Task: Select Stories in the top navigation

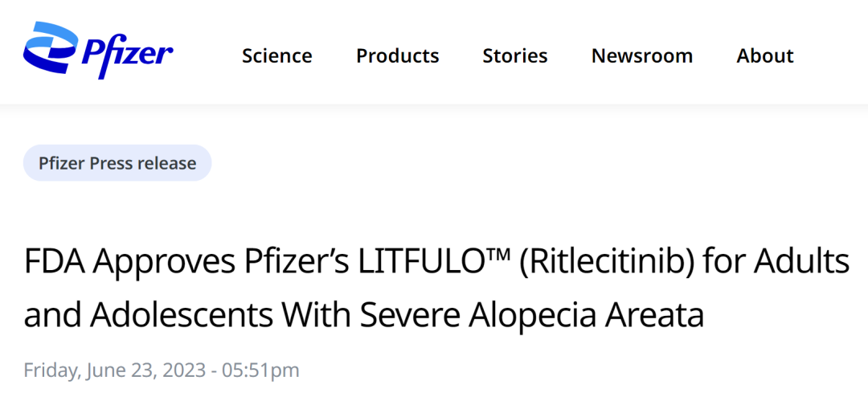Action: 515,56
